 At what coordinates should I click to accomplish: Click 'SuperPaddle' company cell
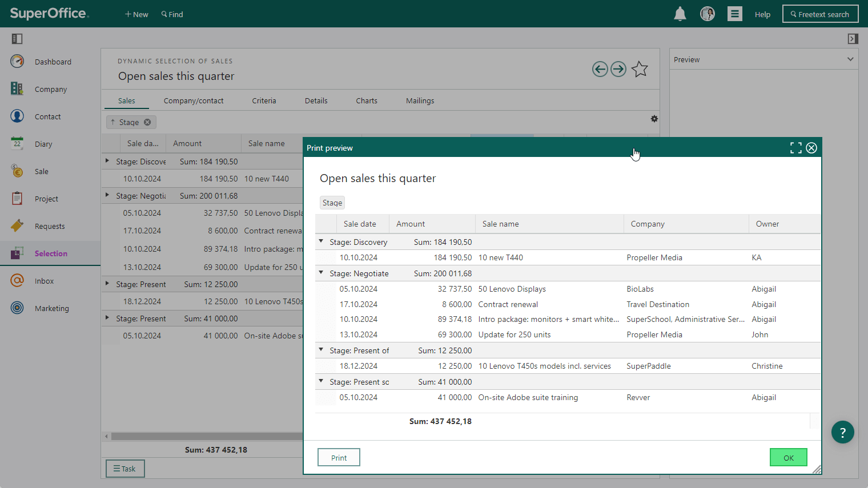649,366
